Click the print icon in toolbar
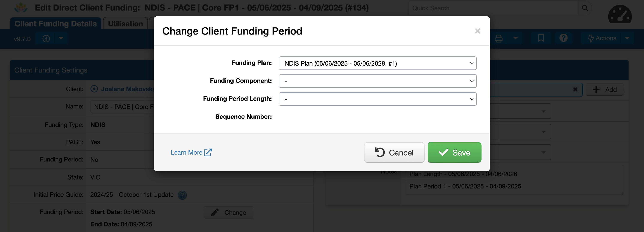This screenshot has height=232, width=644. [x=498, y=38]
